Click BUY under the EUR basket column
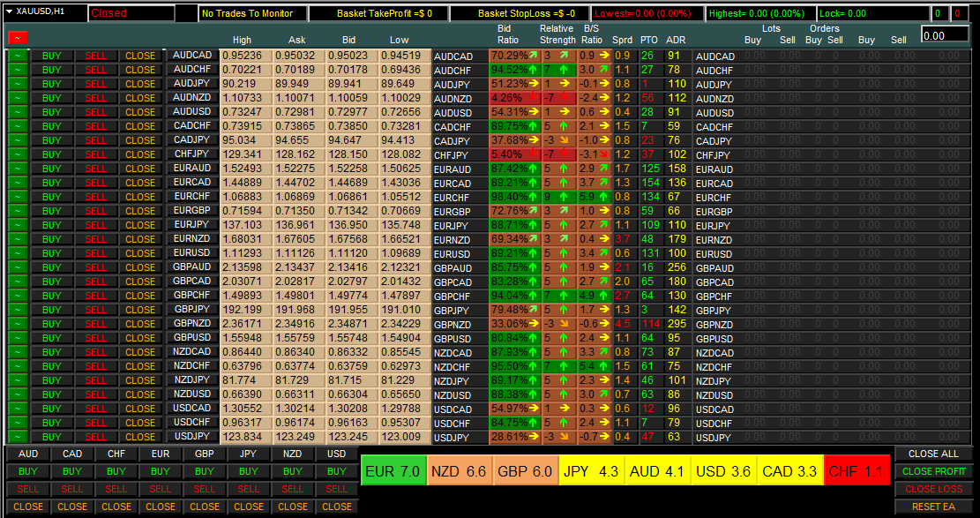Image resolution: width=980 pixels, height=518 pixels. [x=160, y=471]
